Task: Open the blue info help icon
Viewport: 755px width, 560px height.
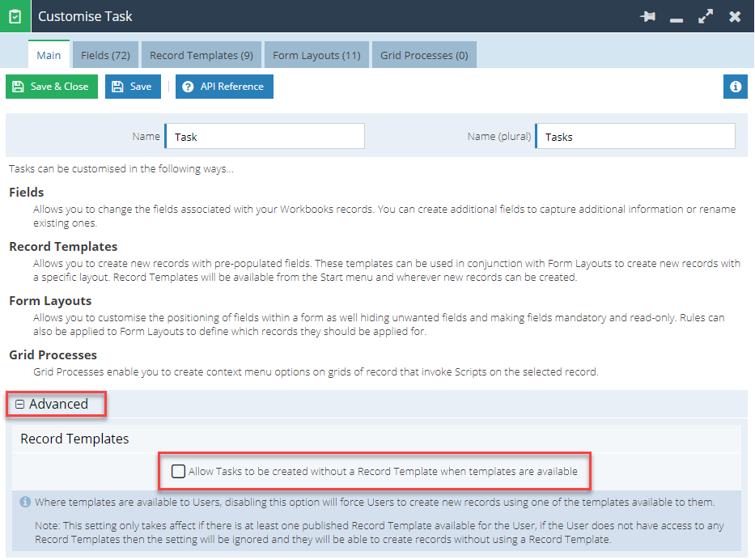Action: coord(735,87)
